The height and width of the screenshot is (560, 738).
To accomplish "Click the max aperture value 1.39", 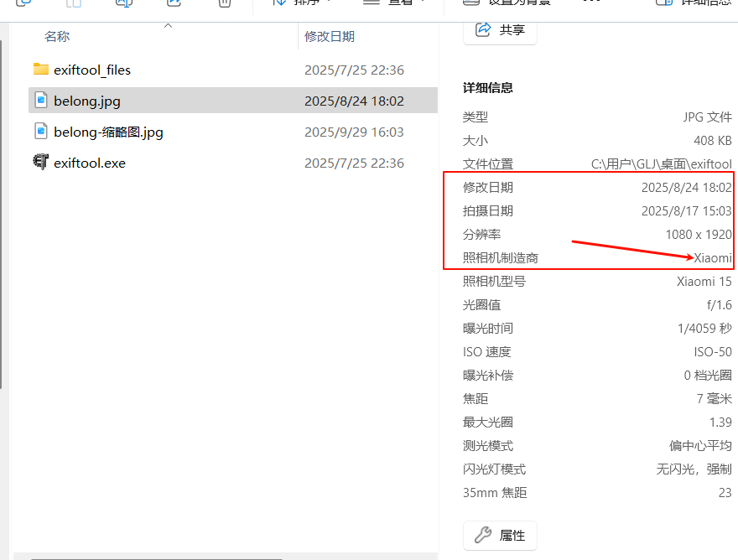I will click(x=720, y=423).
